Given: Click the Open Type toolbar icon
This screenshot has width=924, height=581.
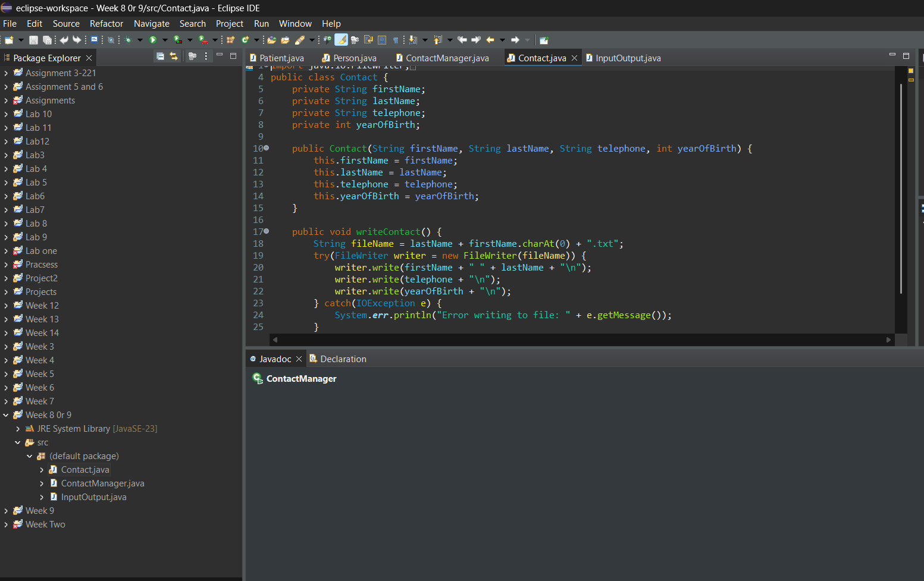Looking at the screenshot, I should [271, 40].
